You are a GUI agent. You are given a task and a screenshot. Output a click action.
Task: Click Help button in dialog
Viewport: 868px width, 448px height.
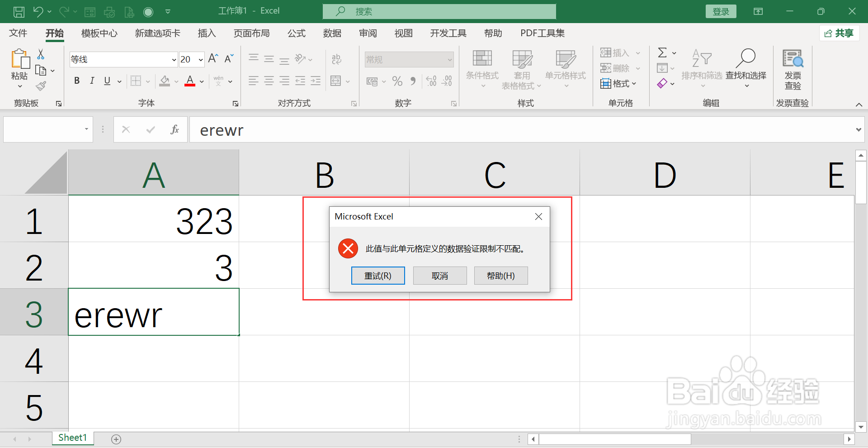pyautogui.click(x=501, y=276)
